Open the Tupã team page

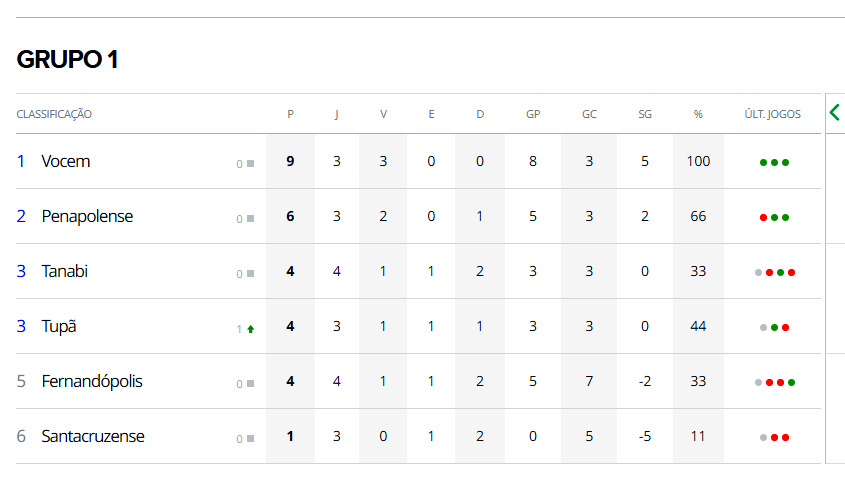point(59,326)
